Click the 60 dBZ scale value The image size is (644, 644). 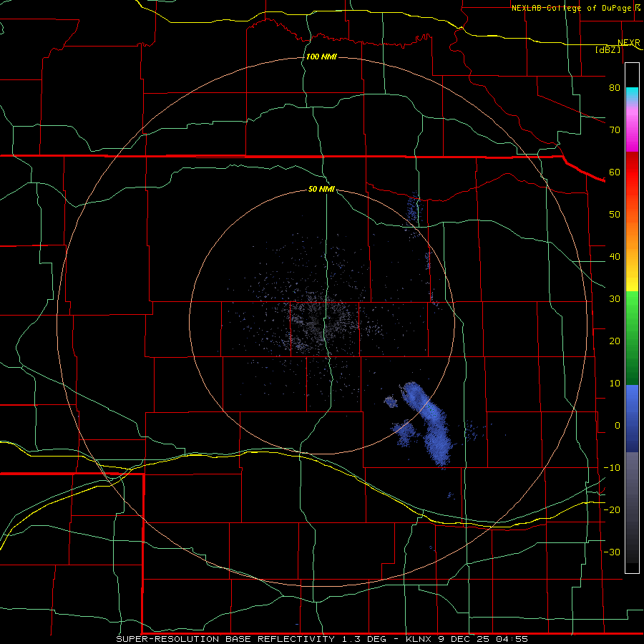point(615,172)
